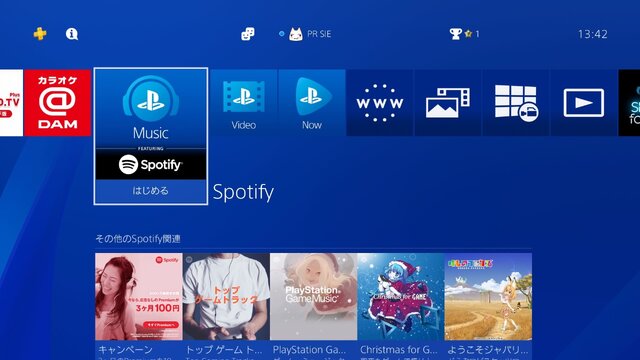The height and width of the screenshot is (360, 640).
Task: Launch the Karaoke @DAM app tile
Action: [x=57, y=102]
